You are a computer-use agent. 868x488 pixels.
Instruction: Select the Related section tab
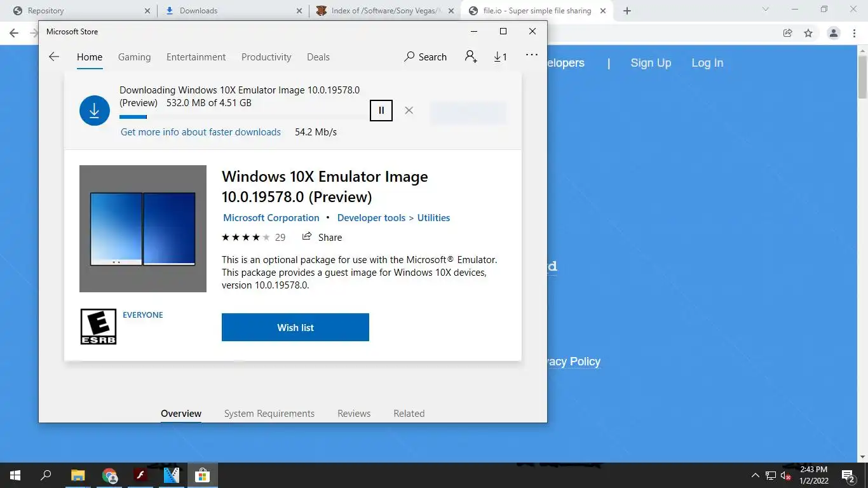[x=409, y=413]
